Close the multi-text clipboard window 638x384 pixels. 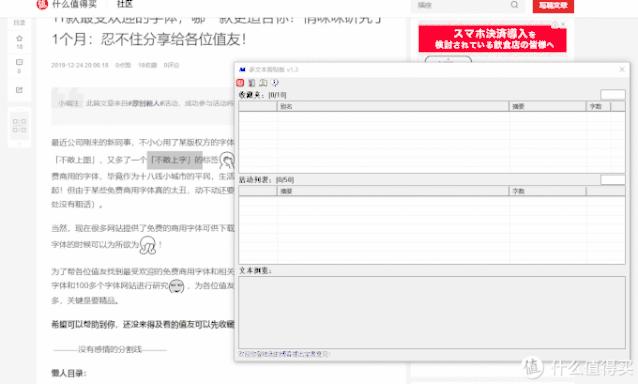[x=622, y=70]
